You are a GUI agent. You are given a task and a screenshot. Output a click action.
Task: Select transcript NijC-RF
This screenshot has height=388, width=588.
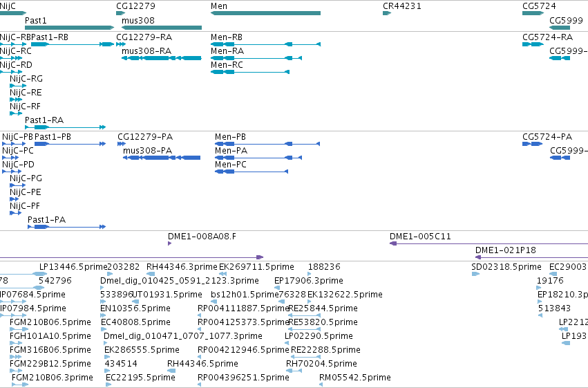click(16, 113)
